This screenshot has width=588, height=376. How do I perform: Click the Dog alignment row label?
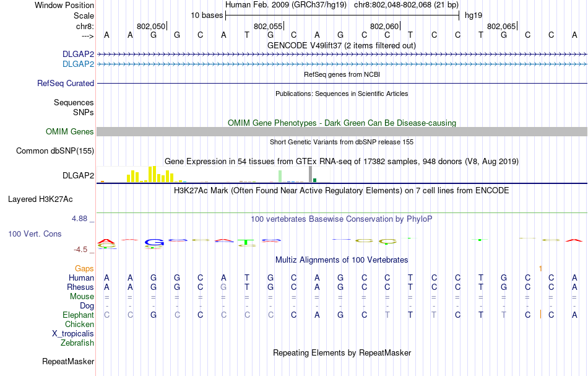pos(87,306)
